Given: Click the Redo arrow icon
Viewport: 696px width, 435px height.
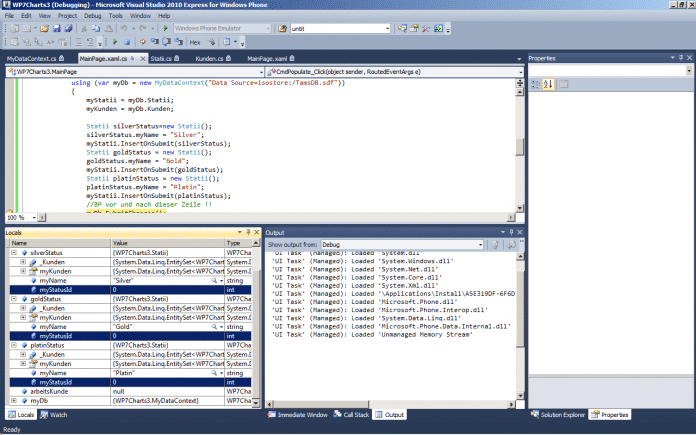Looking at the screenshot, I should coord(142,28).
